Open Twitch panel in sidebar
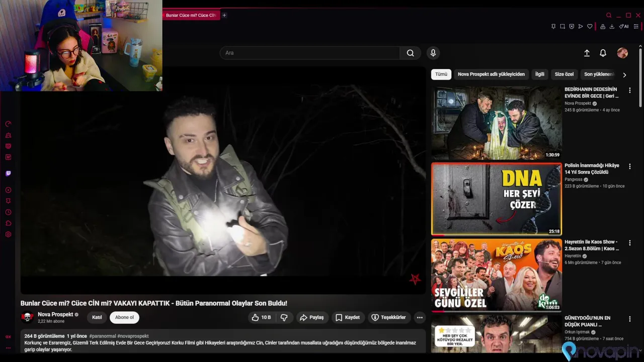644x362 pixels. tap(8, 173)
